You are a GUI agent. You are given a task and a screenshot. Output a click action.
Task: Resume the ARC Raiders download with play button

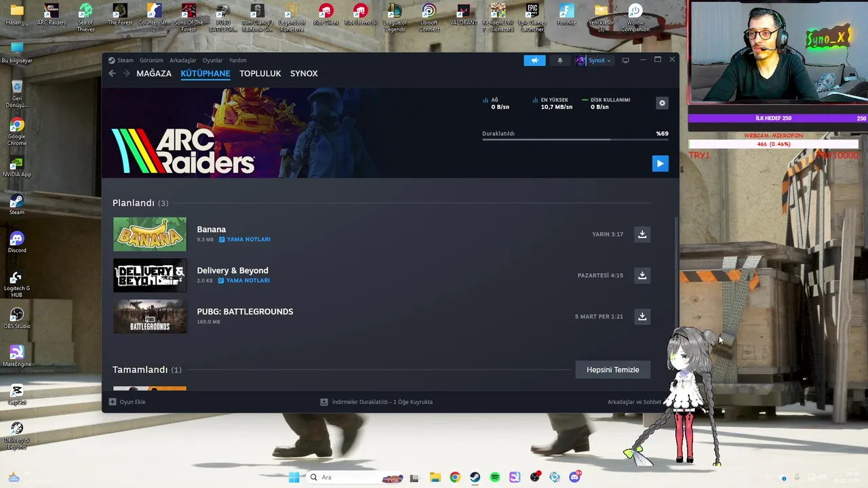click(660, 163)
